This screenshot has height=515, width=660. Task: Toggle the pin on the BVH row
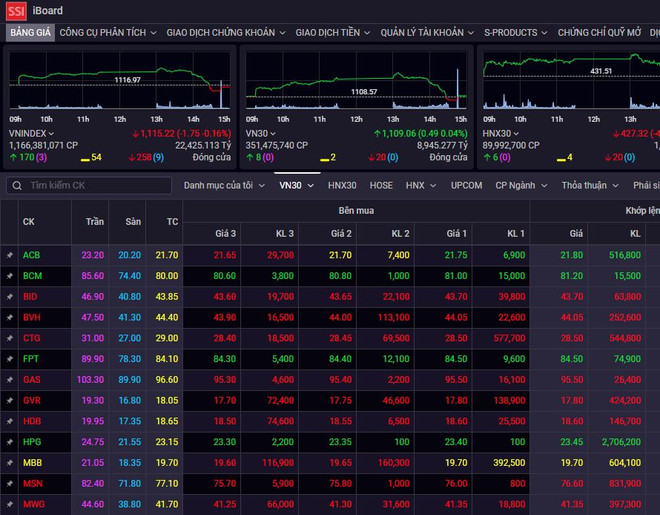tap(9, 317)
